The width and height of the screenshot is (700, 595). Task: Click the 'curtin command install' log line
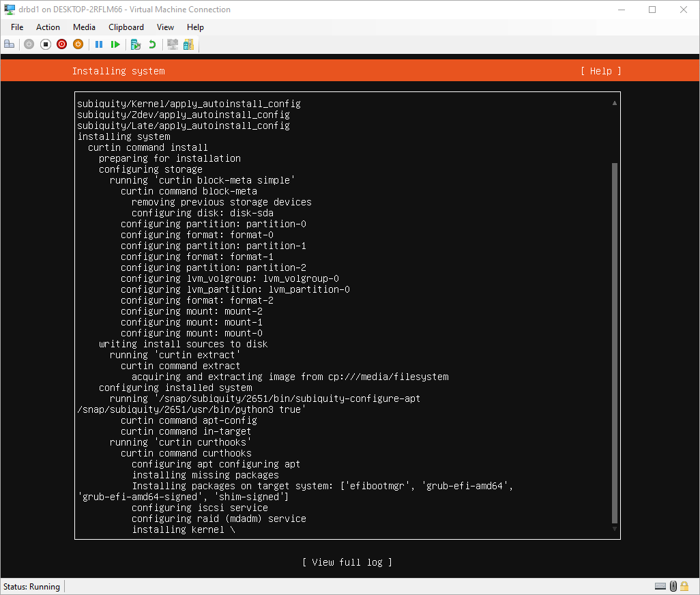pos(148,147)
